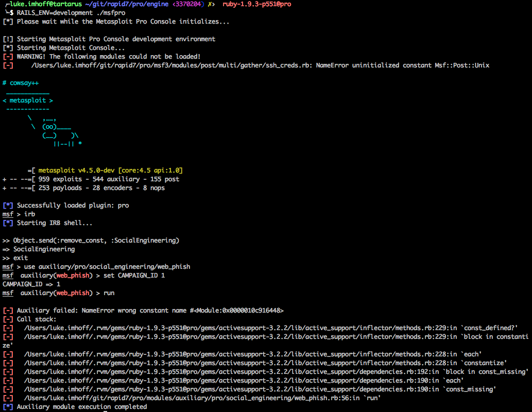This screenshot has width=532, height=412.
Task: Click 'metasploit v4.5.0-dev [core:4.5 api:1.0]' banner
Action: (x=110, y=170)
